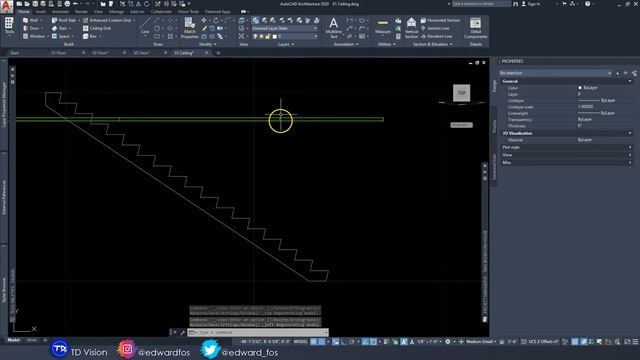
Task: Switch to the Insert ribbon tab
Action: [40, 12]
